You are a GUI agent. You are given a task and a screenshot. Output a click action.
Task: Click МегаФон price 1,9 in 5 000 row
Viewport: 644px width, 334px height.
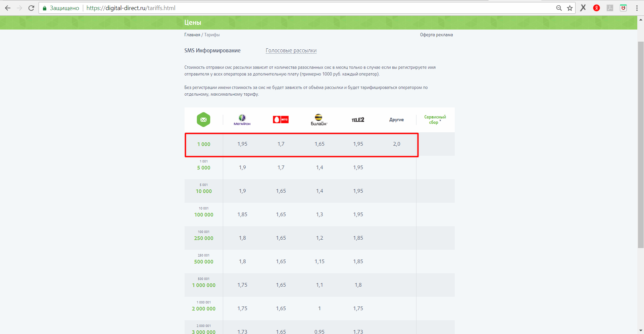click(x=242, y=168)
